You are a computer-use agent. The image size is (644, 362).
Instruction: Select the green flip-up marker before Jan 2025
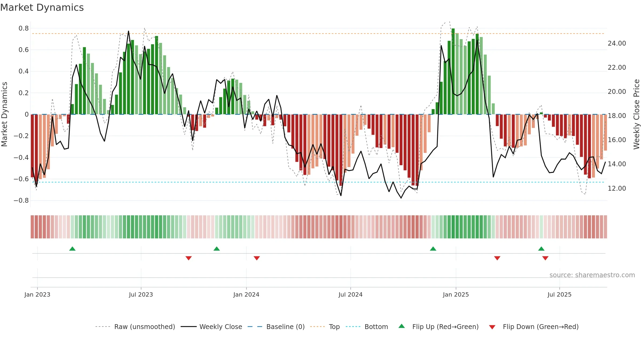[433, 249]
